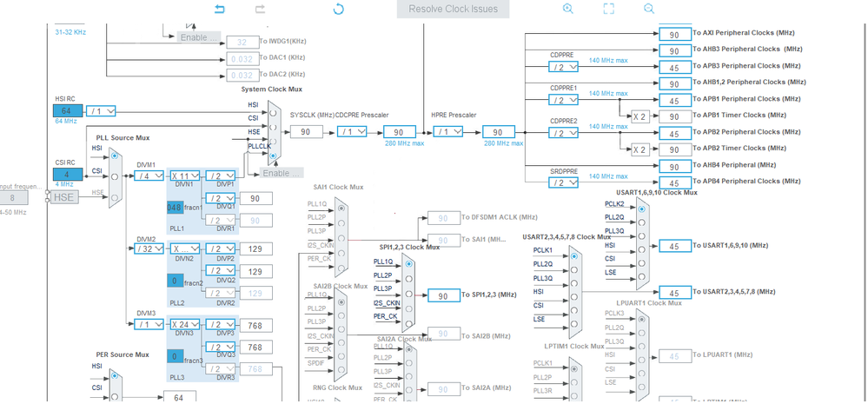Select PLL2P in SPI1,2,3 Clock Mux
Image resolution: width=868 pixels, height=404 pixels.
[x=408, y=279]
